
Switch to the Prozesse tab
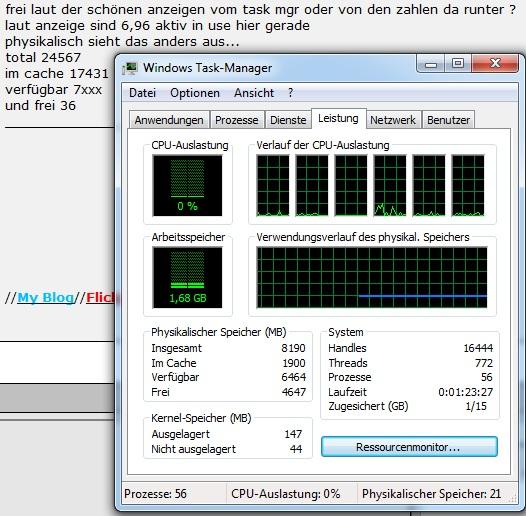[237, 120]
